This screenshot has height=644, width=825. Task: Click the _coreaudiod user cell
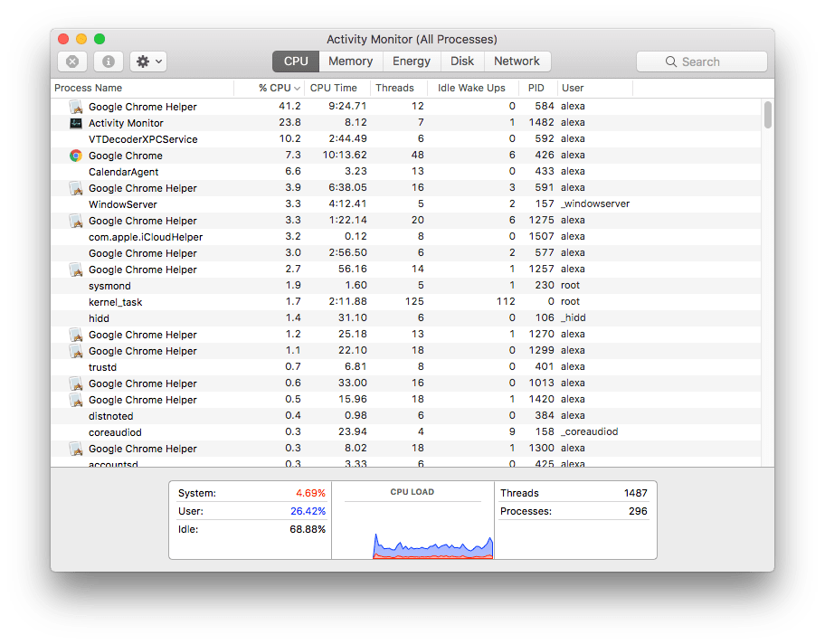pyautogui.click(x=589, y=432)
